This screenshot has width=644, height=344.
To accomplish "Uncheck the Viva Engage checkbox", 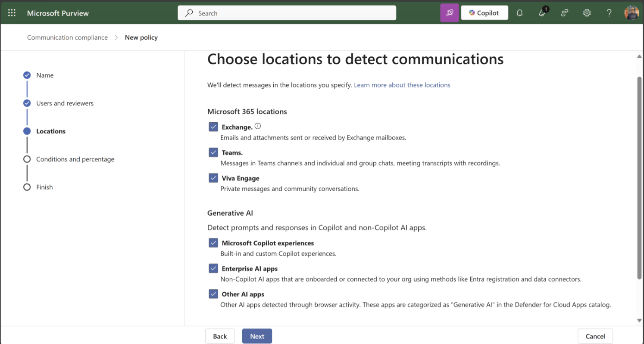I will pos(213,178).
